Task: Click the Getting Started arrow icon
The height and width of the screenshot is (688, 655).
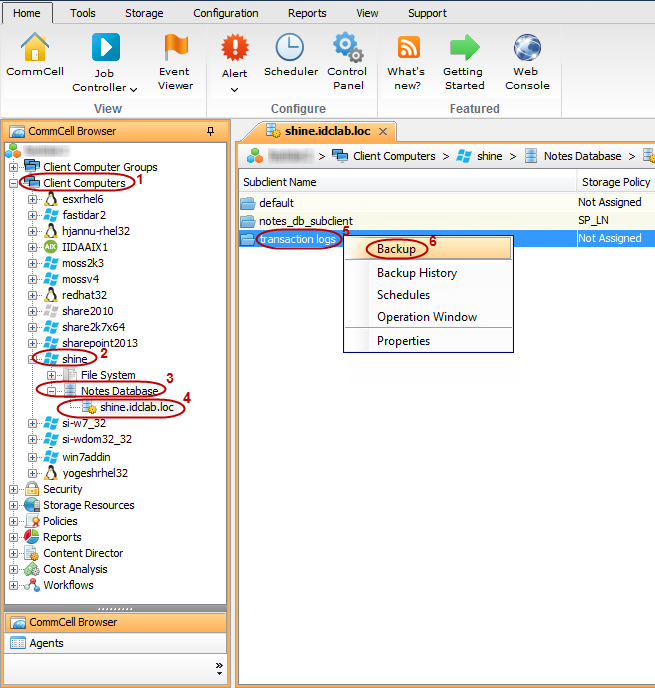Action: point(464,48)
